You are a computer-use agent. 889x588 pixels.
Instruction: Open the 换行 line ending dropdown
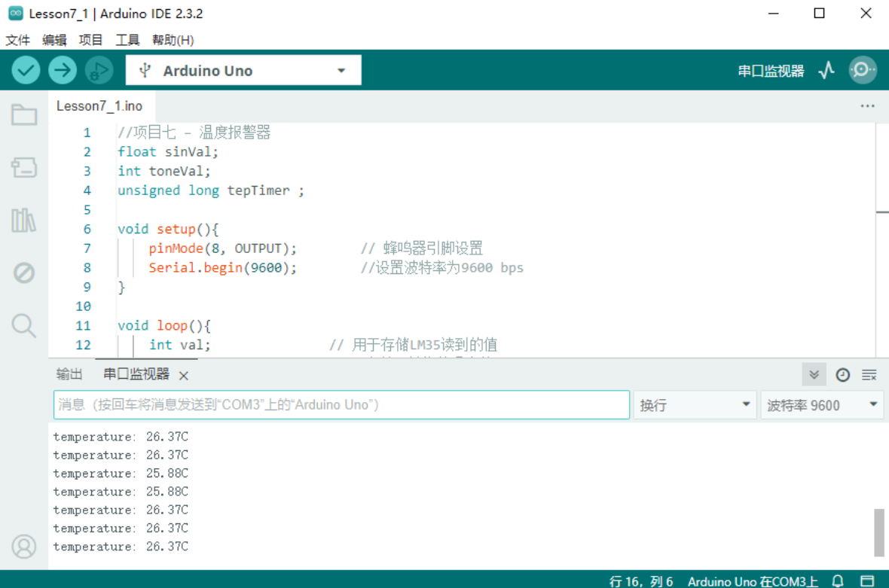click(x=695, y=405)
